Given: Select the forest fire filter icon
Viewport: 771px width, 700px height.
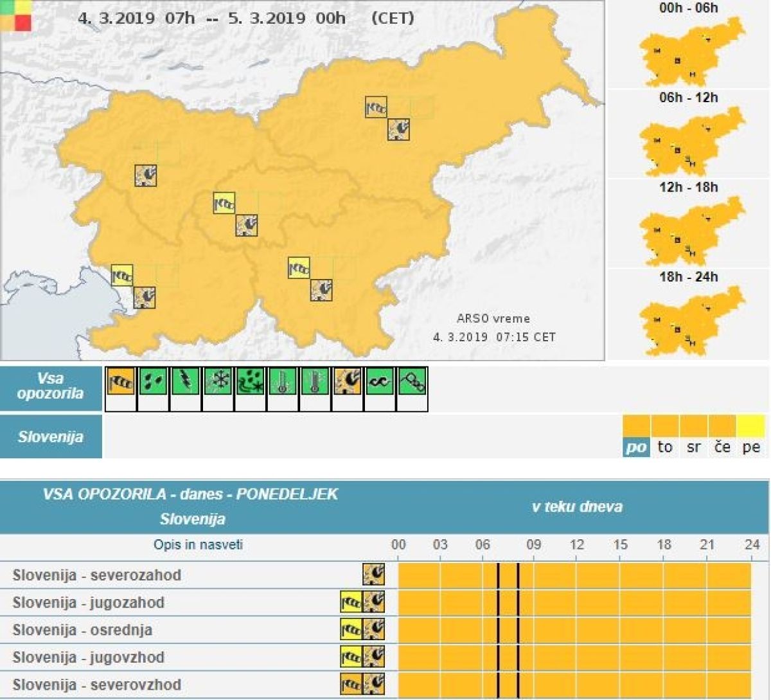Looking at the screenshot, I should (x=348, y=381).
